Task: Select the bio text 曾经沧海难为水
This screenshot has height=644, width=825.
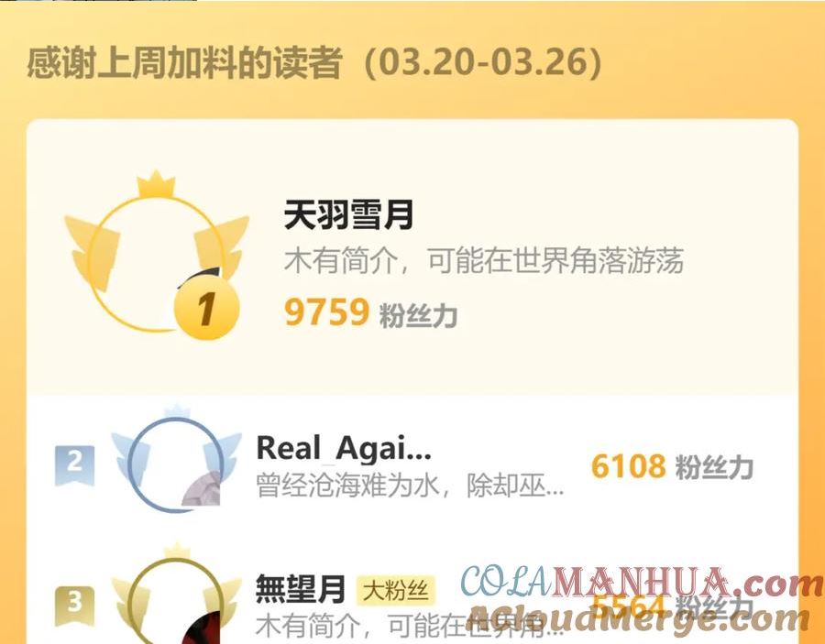Action: 347,486
